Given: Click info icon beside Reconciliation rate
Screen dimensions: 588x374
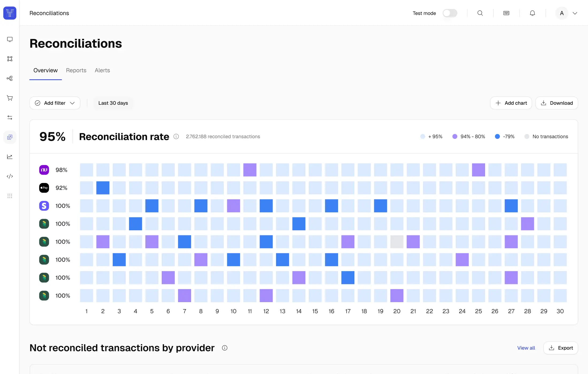Looking at the screenshot, I should click(x=176, y=137).
